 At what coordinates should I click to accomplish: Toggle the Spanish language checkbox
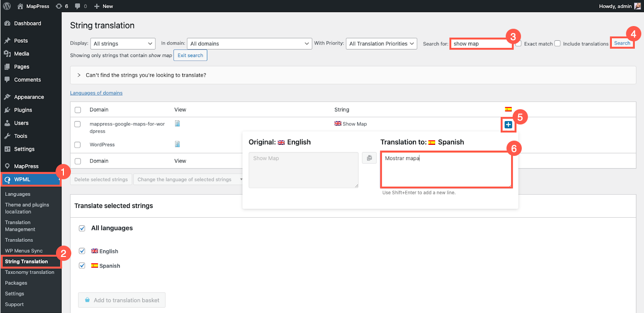(82, 266)
